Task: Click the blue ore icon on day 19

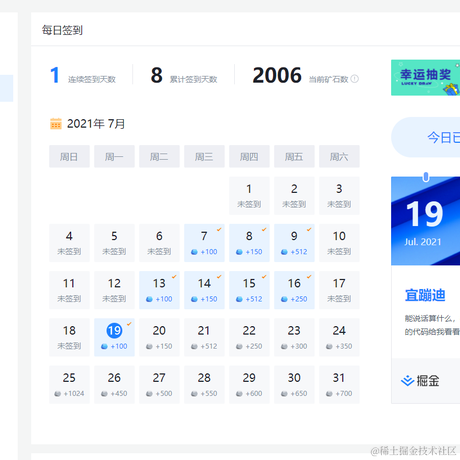Action: [104, 347]
